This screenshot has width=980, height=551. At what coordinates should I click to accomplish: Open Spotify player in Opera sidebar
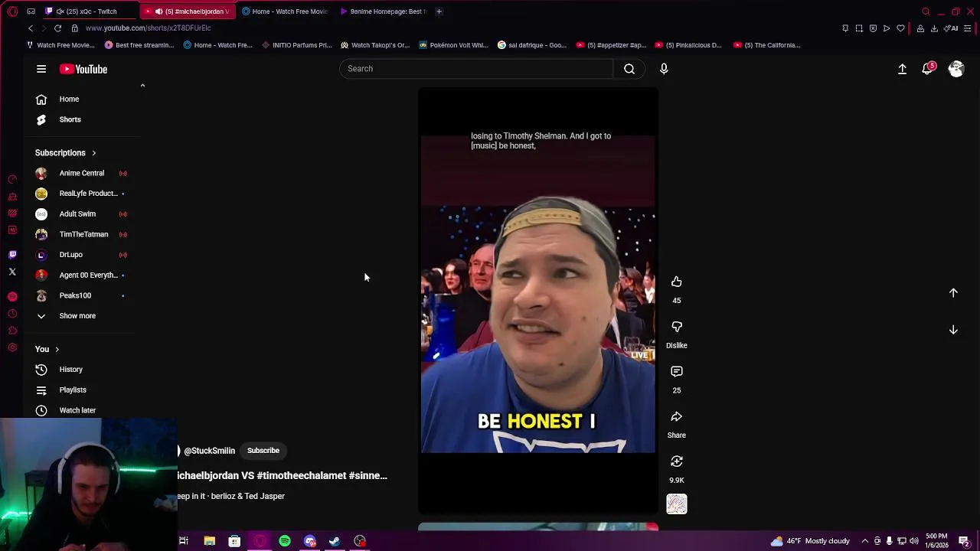click(12, 296)
